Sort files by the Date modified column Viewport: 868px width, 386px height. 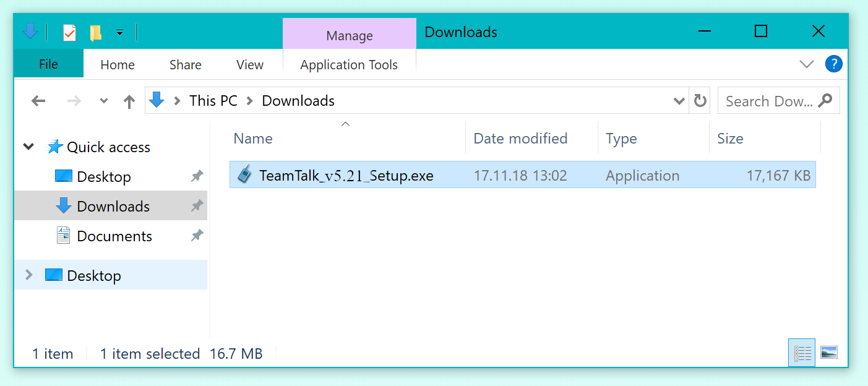coord(520,139)
